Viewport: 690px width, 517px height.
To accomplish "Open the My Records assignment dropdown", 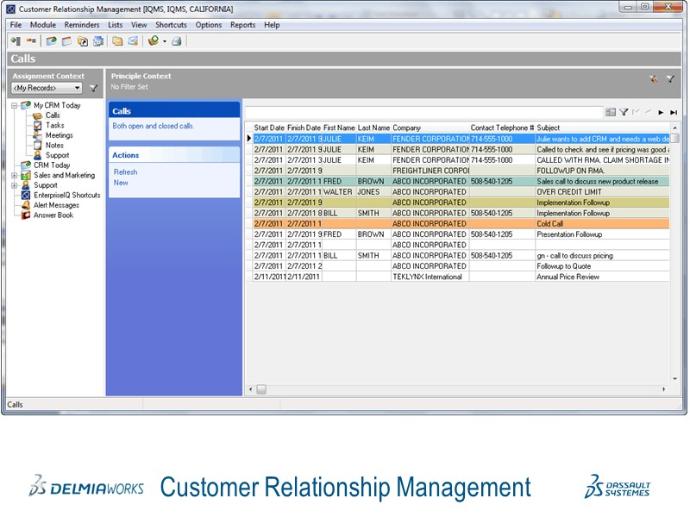I will (77, 88).
